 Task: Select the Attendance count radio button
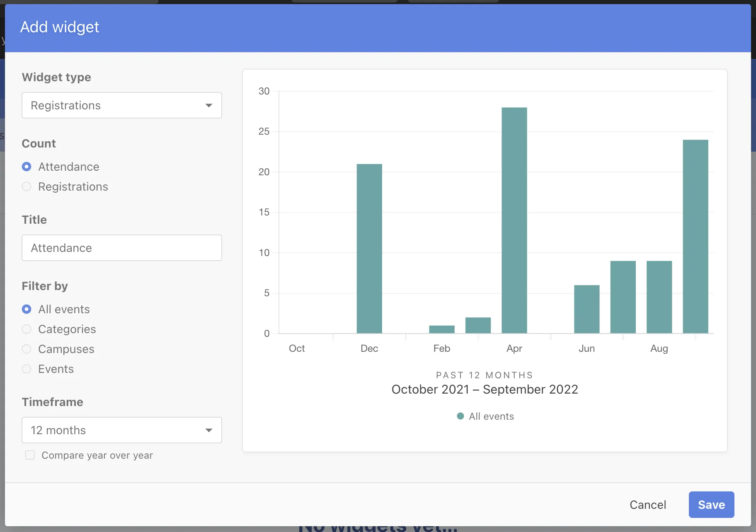pos(27,167)
